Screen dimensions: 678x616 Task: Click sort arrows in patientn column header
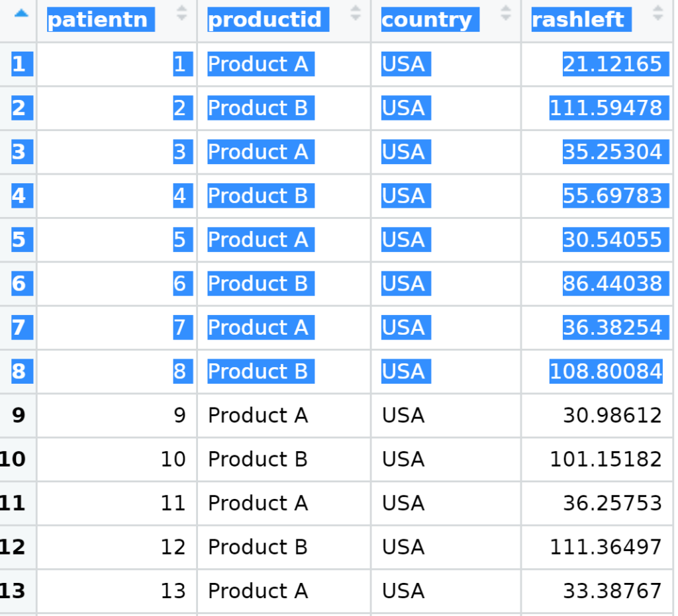pos(181,13)
